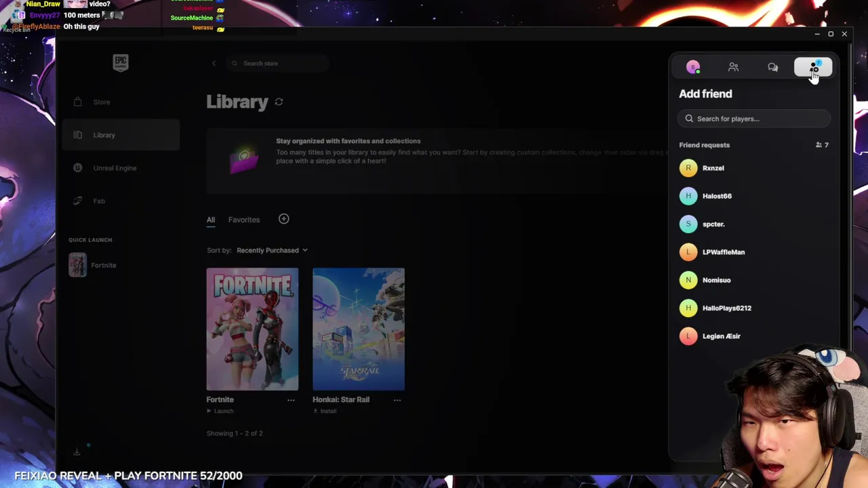
Task: Open the profile avatar in social panel
Action: (693, 67)
